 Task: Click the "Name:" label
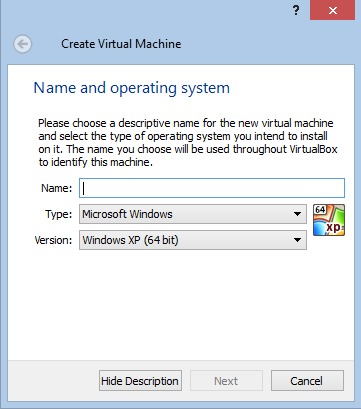(x=56, y=188)
